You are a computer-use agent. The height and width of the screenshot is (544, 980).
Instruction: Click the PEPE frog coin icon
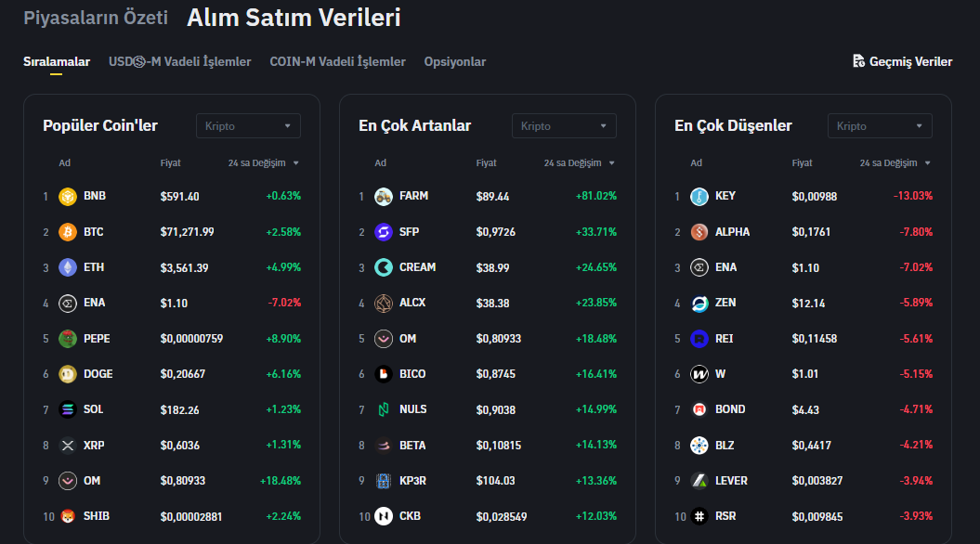[x=68, y=339]
